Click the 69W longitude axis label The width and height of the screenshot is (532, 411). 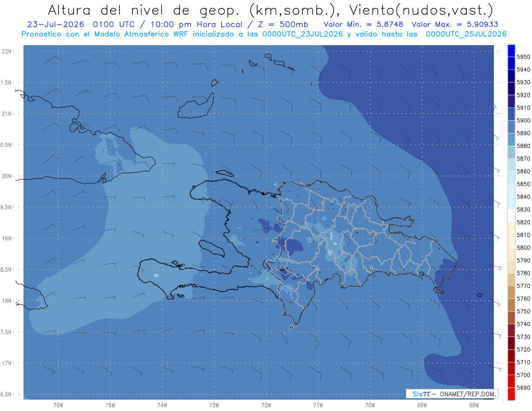pos(422,405)
